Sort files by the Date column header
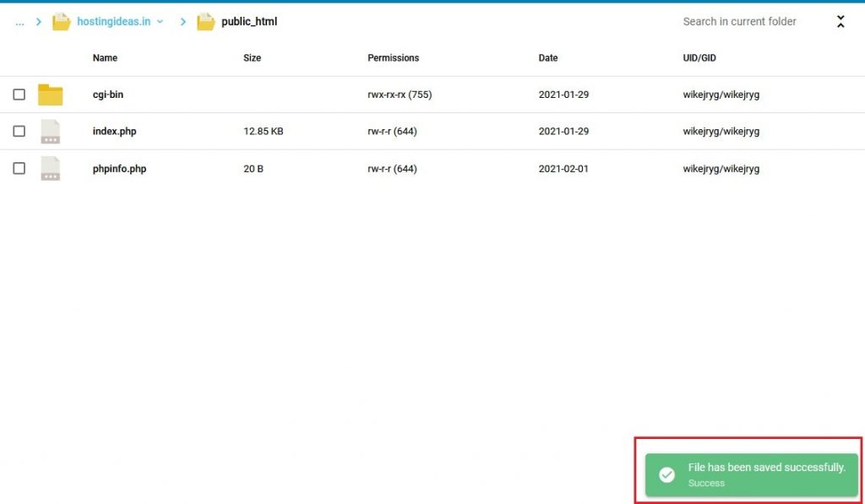The height and width of the screenshot is (504, 865). [x=547, y=58]
